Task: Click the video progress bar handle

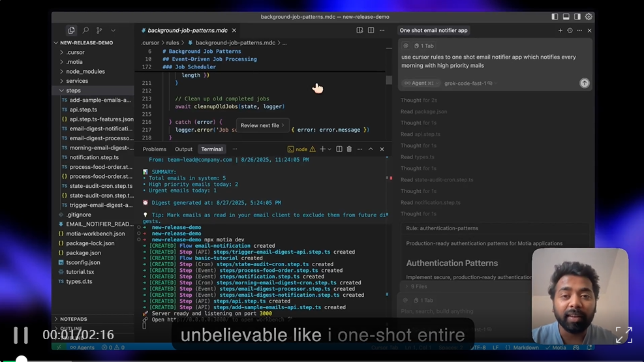Action: (x=22, y=360)
